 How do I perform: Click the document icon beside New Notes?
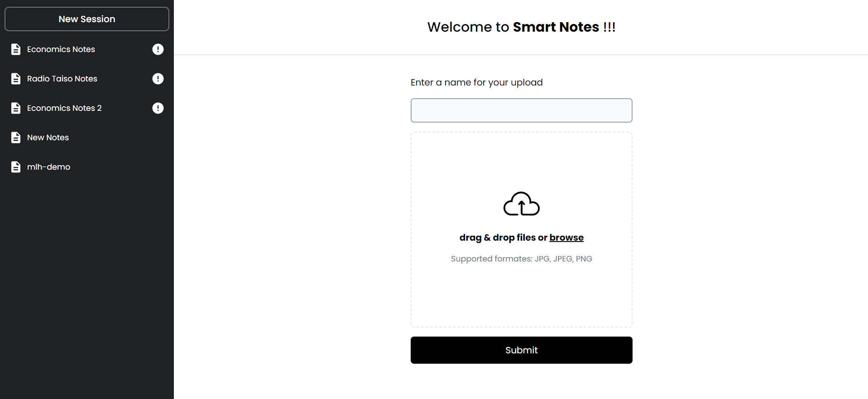coord(16,138)
